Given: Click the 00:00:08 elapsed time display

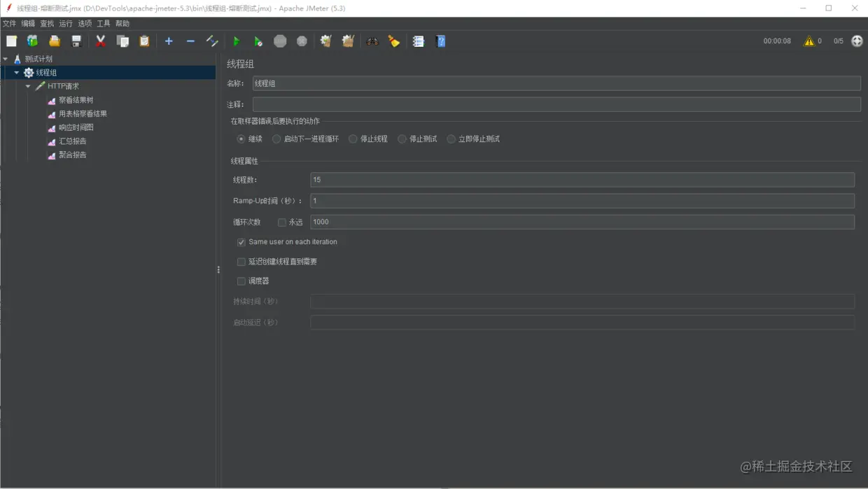Looking at the screenshot, I should tap(777, 41).
